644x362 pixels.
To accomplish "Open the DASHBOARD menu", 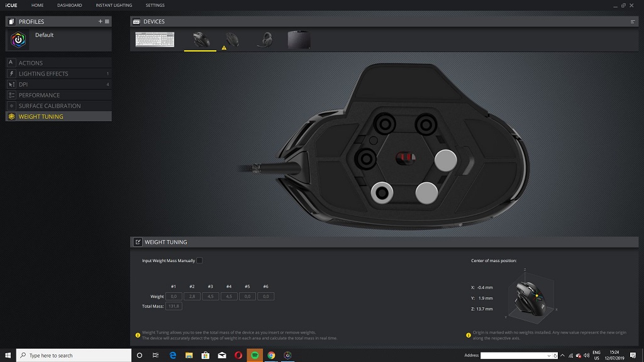I will pyautogui.click(x=69, y=5).
